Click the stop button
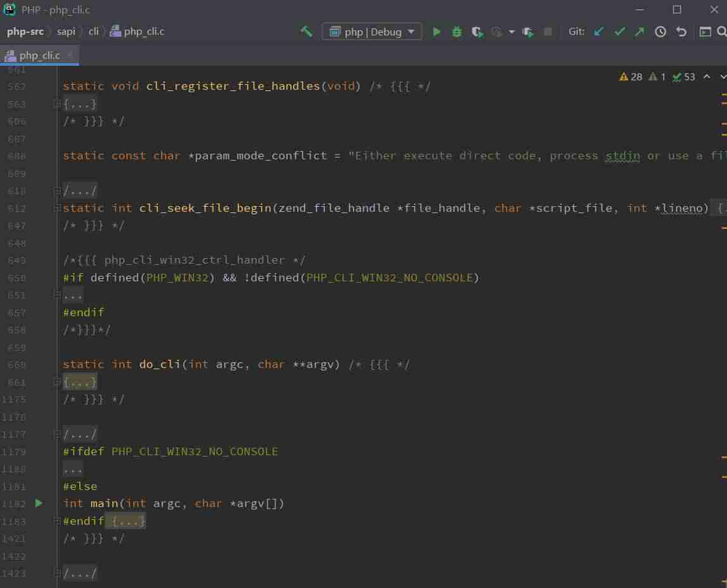The height and width of the screenshot is (588, 727). [x=547, y=32]
